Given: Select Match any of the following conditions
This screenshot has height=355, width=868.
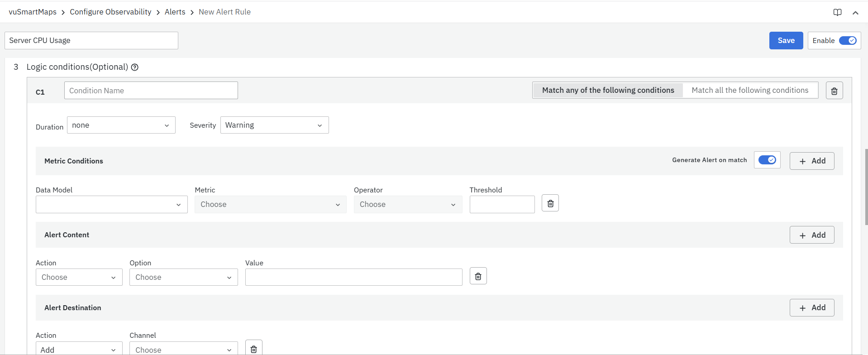Looking at the screenshot, I should click(x=608, y=90).
